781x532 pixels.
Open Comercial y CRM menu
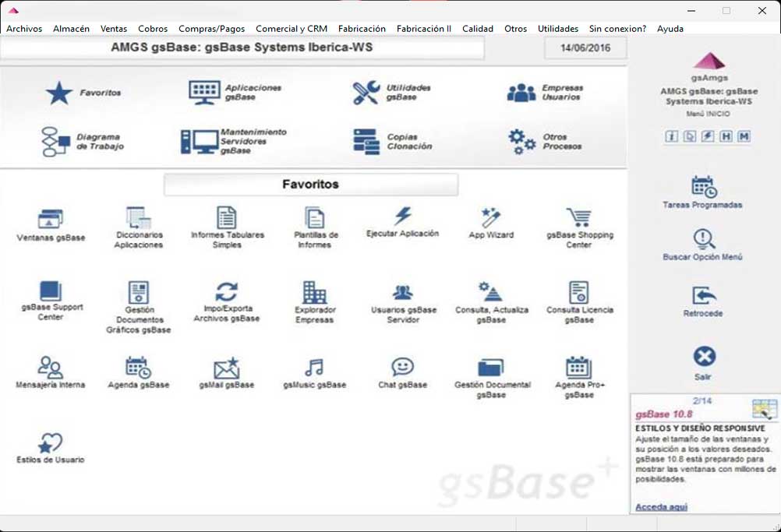[292, 29]
